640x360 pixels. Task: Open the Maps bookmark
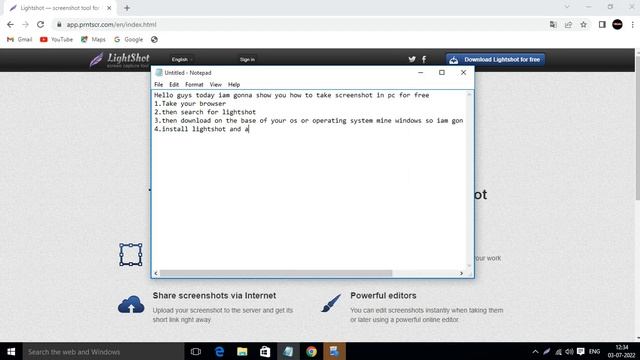point(93,40)
